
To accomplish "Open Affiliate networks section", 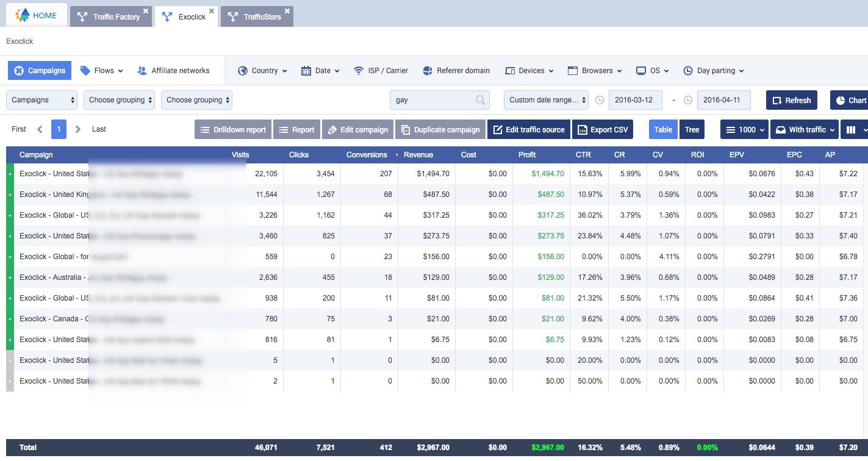I will [x=173, y=71].
